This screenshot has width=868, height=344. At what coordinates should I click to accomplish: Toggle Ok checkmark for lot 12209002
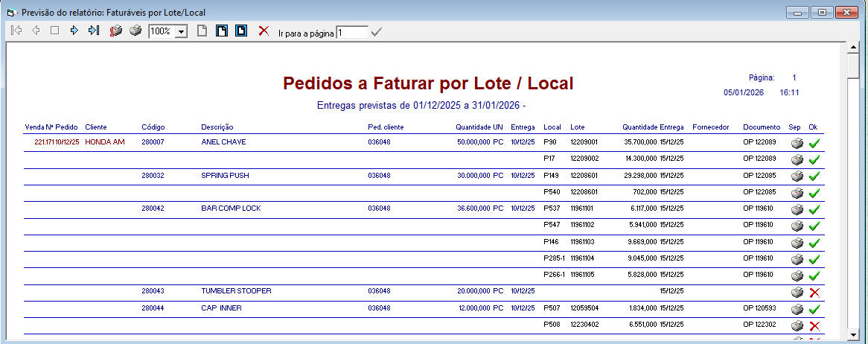click(814, 159)
